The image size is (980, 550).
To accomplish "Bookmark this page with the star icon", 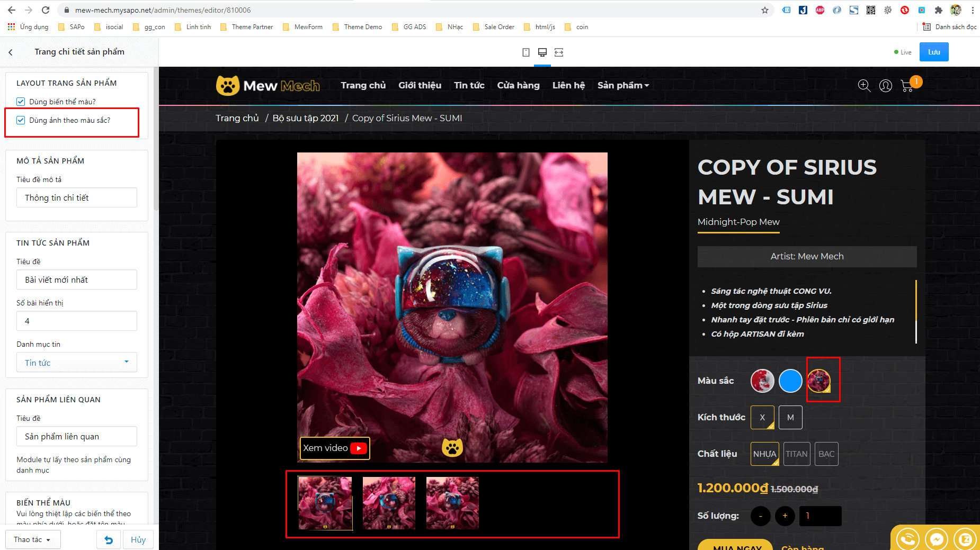I will (765, 10).
